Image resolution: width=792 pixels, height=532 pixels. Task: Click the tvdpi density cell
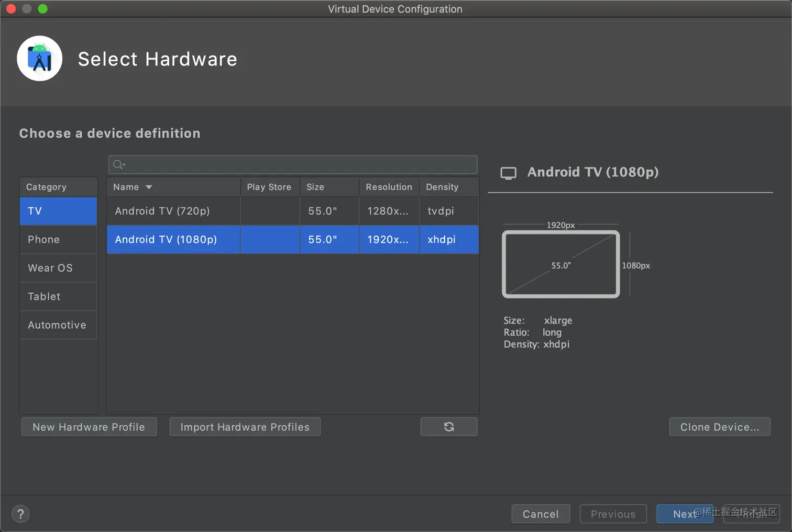(x=449, y=211)
